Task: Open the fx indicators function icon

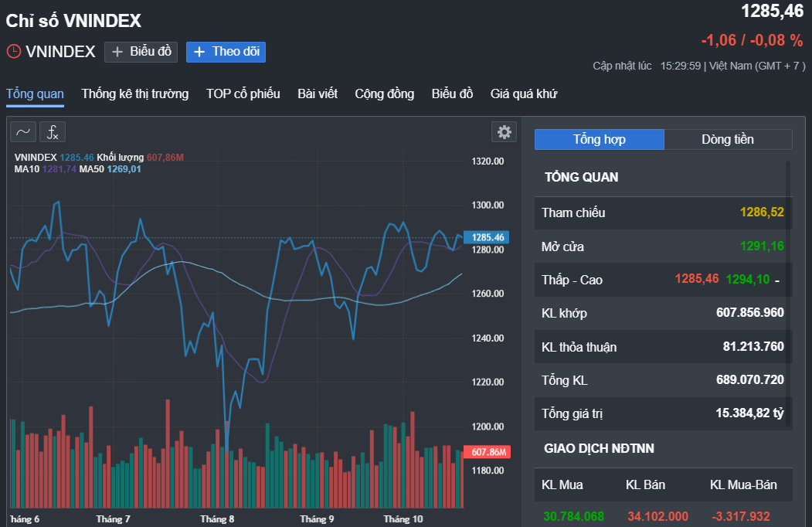Action: coord(53,132)
